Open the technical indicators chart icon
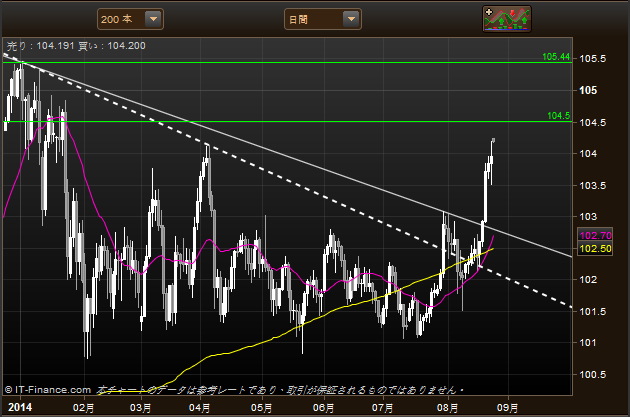 (507, 19)
